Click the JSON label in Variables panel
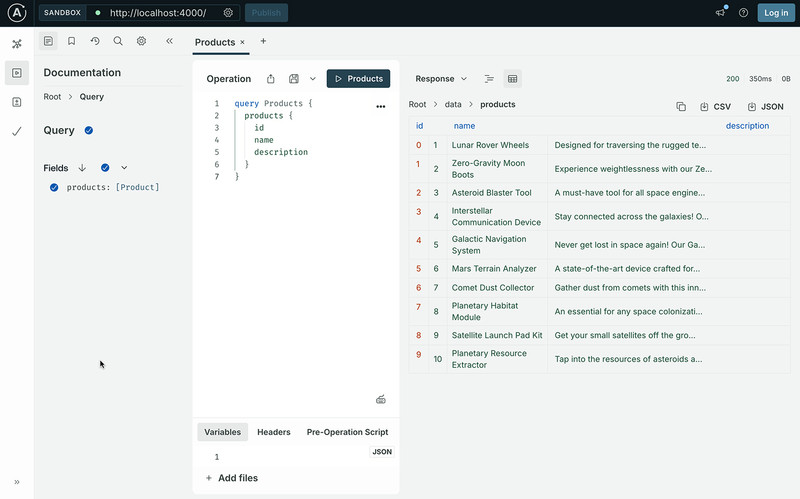 pyautogui.click(x=382, y=452)
